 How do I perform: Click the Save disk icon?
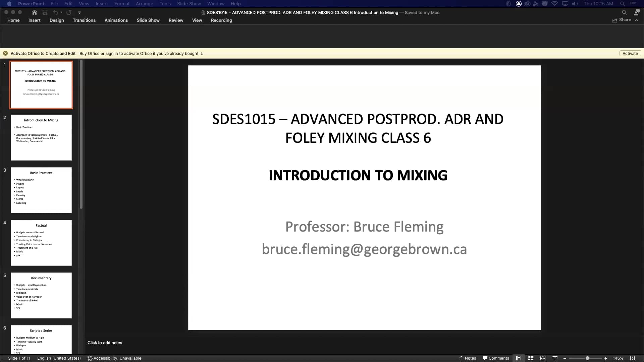[x=45, y=12]
